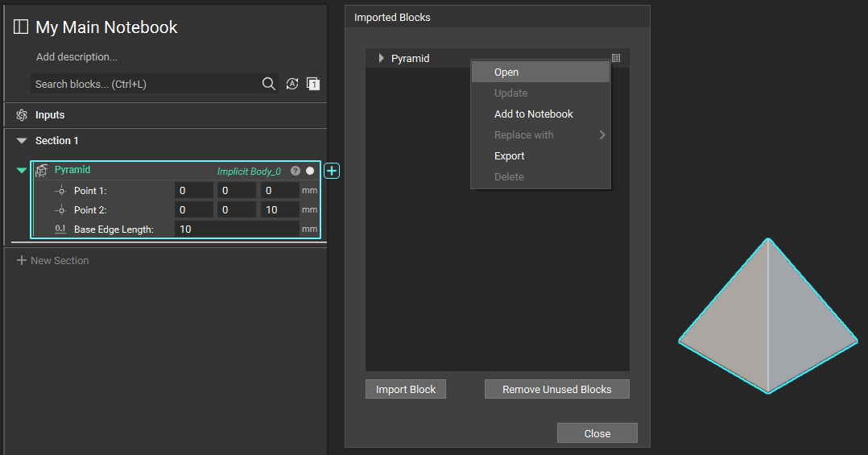Click the Point 1 point icon
This screenshot has height=455, width=868.
click(x=60, y=190)
